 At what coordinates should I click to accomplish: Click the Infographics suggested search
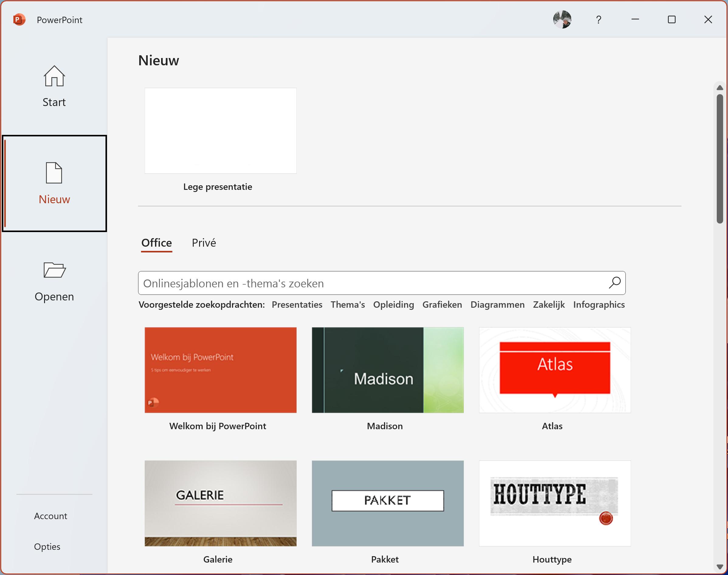point(599,305)
